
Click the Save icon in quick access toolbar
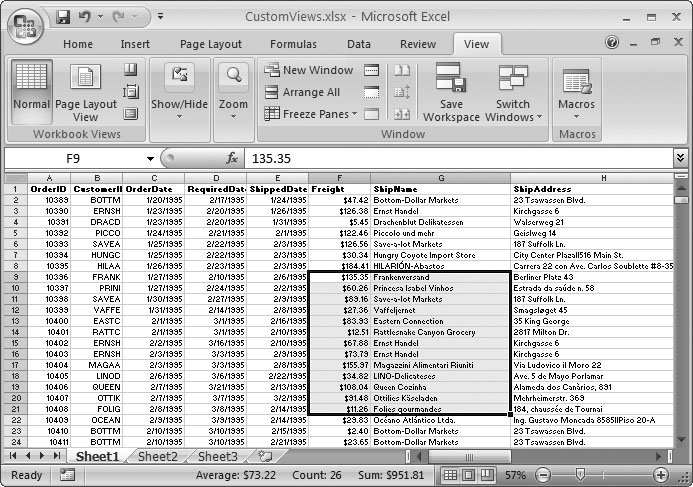pos(63,18)
